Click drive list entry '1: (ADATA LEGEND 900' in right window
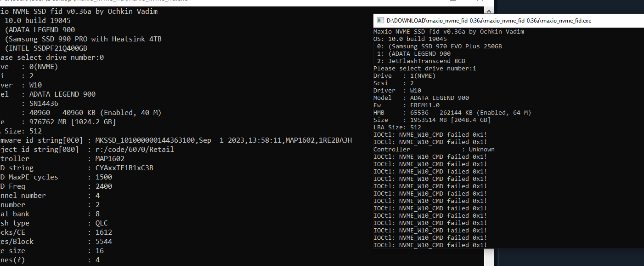The height and width of the screenshot is (266, 644). [x=414, y=54]
